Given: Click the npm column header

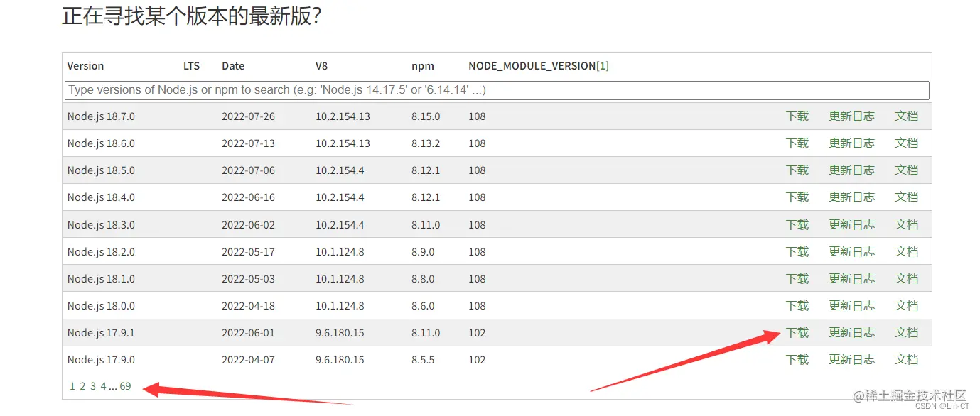Looking at the screenshot, I should coord(423,66).
